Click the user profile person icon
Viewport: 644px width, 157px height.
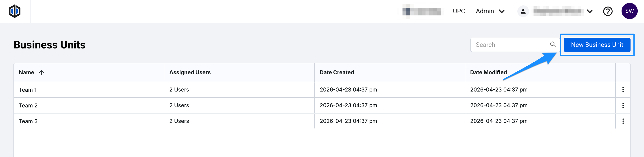523,11
